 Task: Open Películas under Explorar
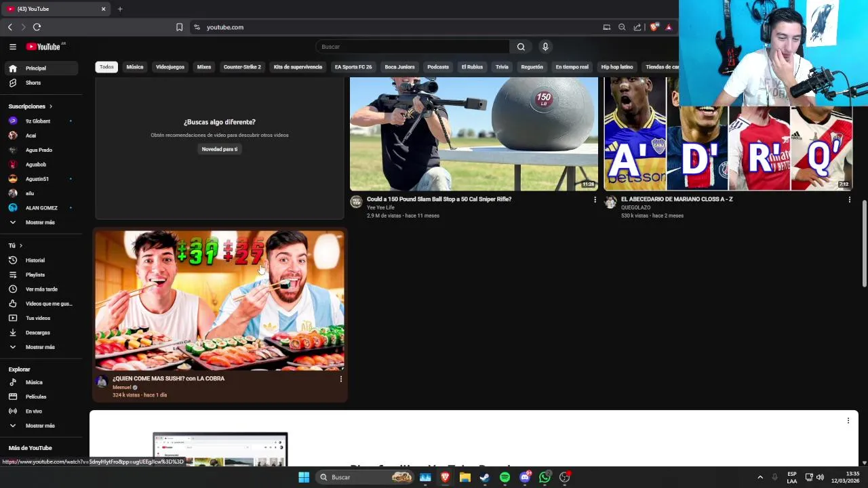[41, 396]
